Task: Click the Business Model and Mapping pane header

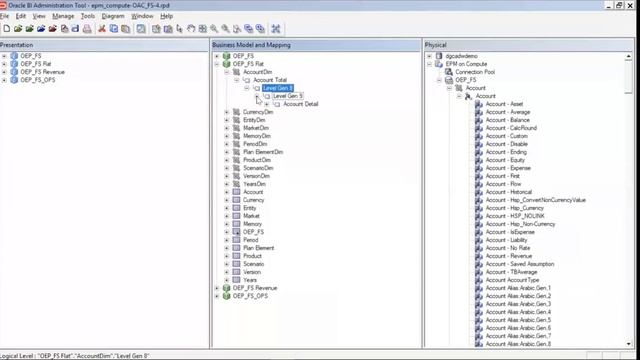Action: pos(316,45)
